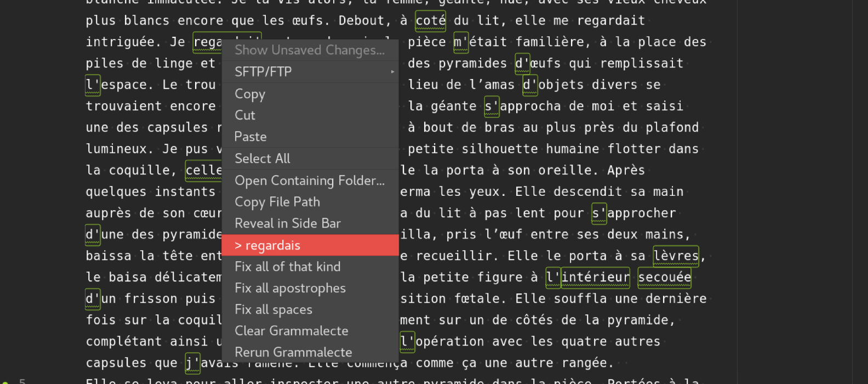The height and width of the screenshot is (384, 868).
Task: Place cursor on the word 'plafond'
Action: coord(672,128)
